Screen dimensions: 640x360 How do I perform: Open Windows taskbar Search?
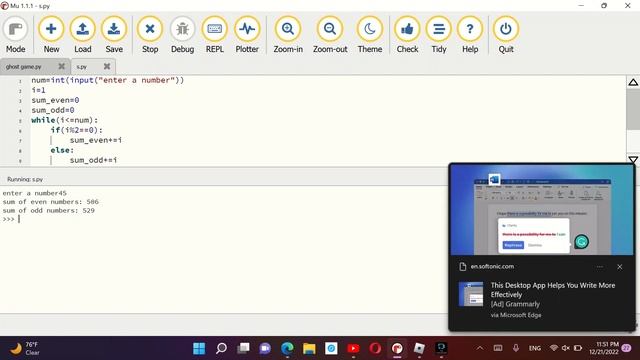[x=221, y=349]
